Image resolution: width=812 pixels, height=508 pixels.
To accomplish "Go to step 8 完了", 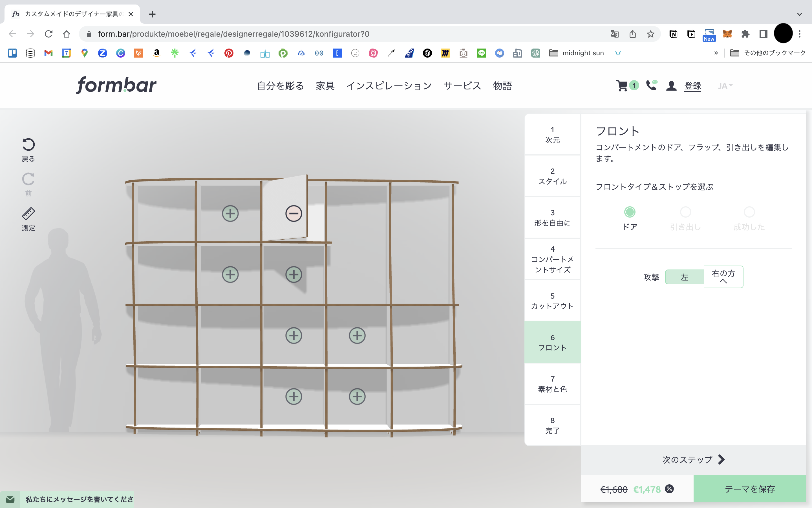I will (x=552, y=425).
